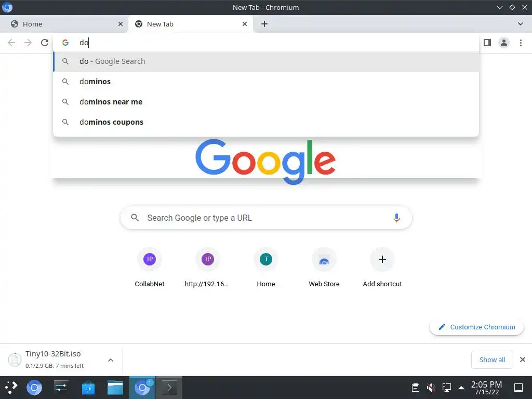Open the clipboard tray icon
The image size is (532, 399).
click(415, 388)
